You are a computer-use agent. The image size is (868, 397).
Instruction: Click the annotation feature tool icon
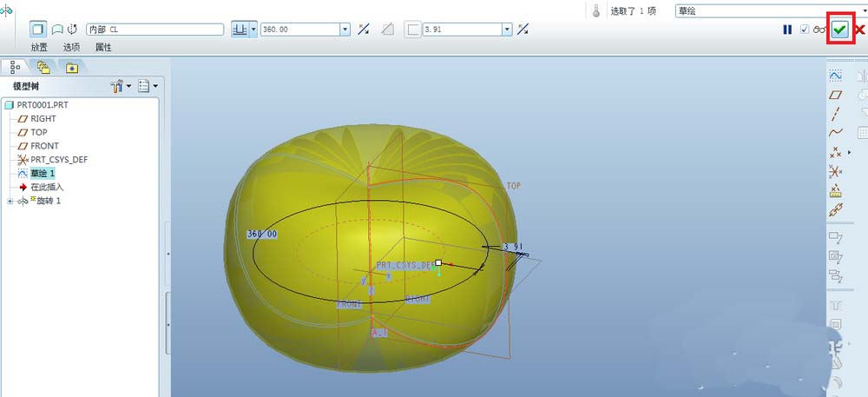[835, 237]
